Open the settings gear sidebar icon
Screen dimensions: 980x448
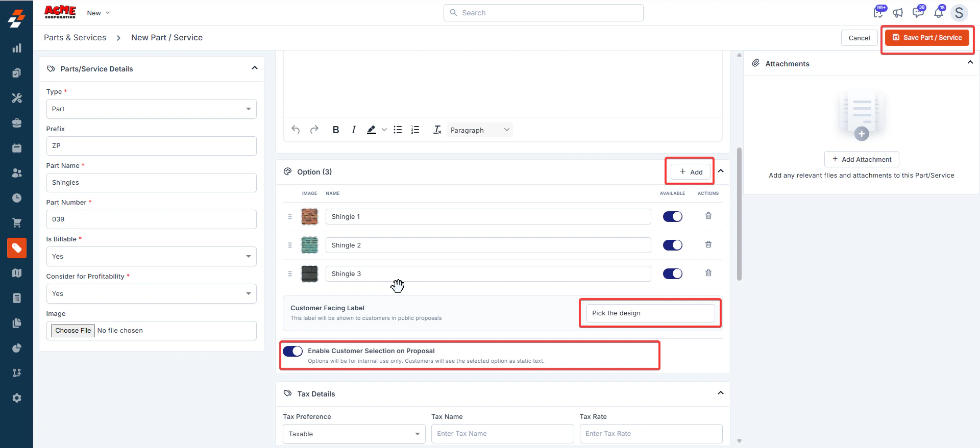(17, 398)
